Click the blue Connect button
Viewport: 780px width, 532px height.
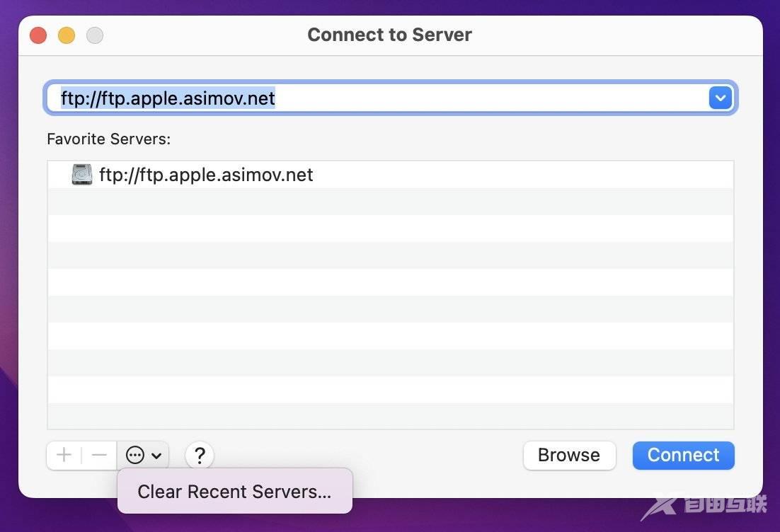coord(683,455)
